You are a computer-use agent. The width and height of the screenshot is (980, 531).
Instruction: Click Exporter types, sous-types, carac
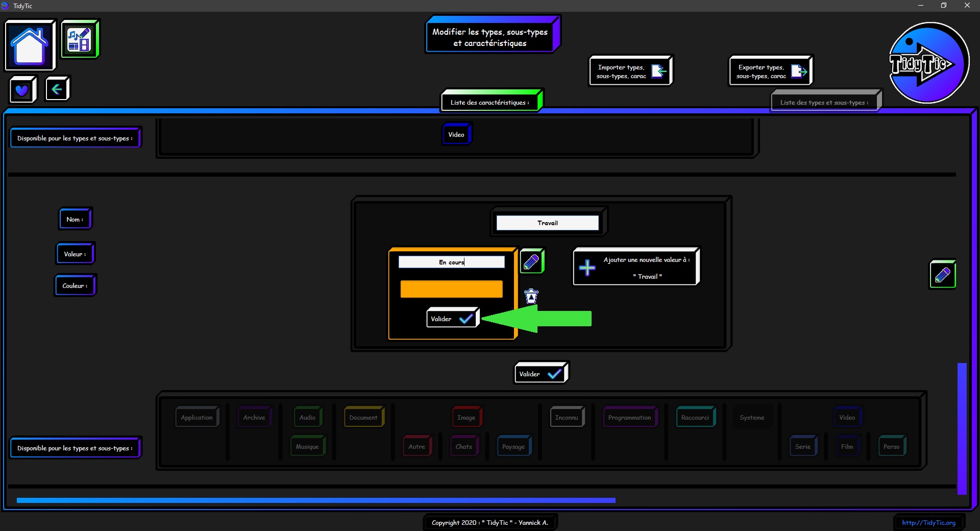[x=770, y=71]
